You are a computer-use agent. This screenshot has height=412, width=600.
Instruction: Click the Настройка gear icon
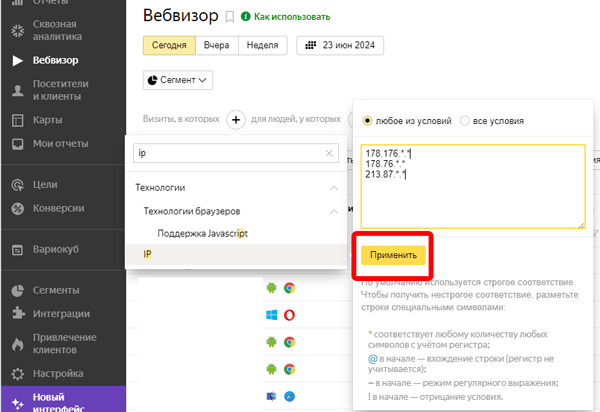[18, 374]
